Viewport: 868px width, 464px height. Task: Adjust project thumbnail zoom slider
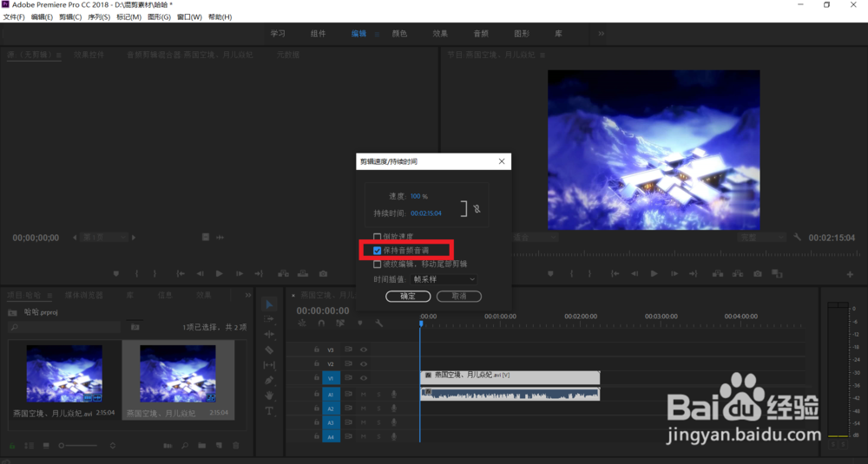point(79,446)
